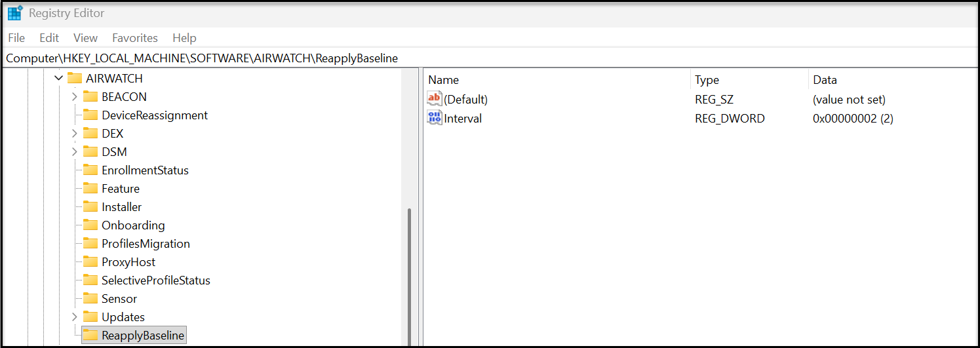This screenshot has height=348, width=980.
Task: Expand the DSM key chevron
Action: coord(75,152)
